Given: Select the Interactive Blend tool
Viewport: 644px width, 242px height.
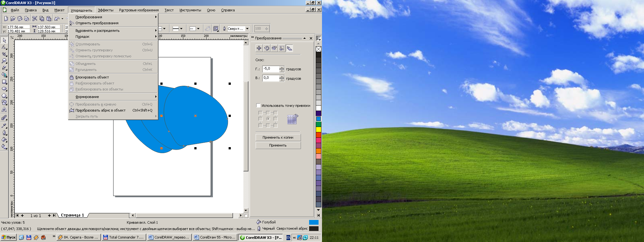Looking at the screenshot, I should (x=4, y=118).
